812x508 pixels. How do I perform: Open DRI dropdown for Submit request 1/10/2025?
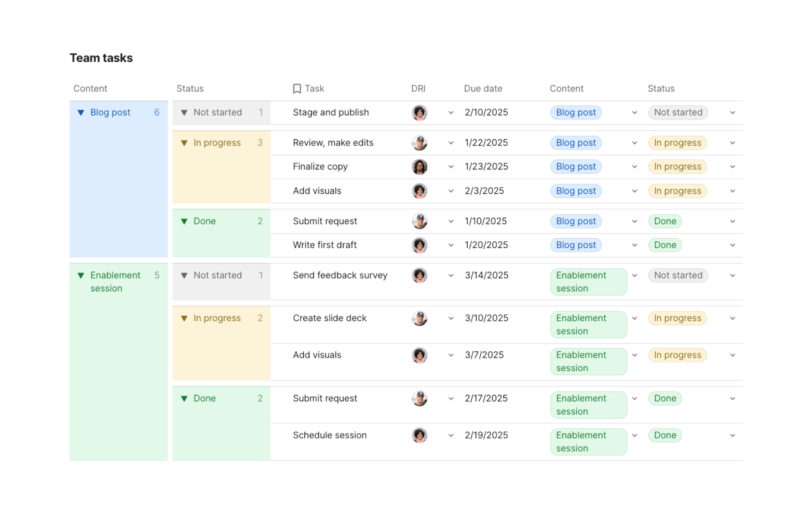click(451, 221)
